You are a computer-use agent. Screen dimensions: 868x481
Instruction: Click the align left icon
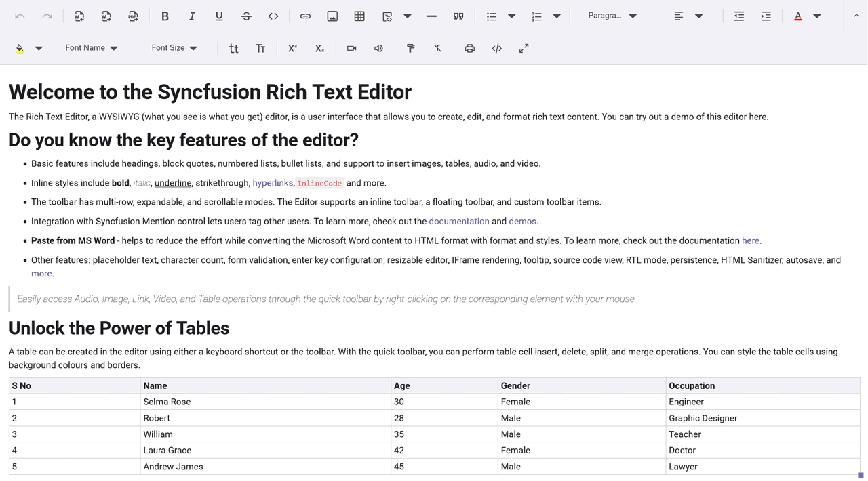pyautogui.click(x=679, y=16)
